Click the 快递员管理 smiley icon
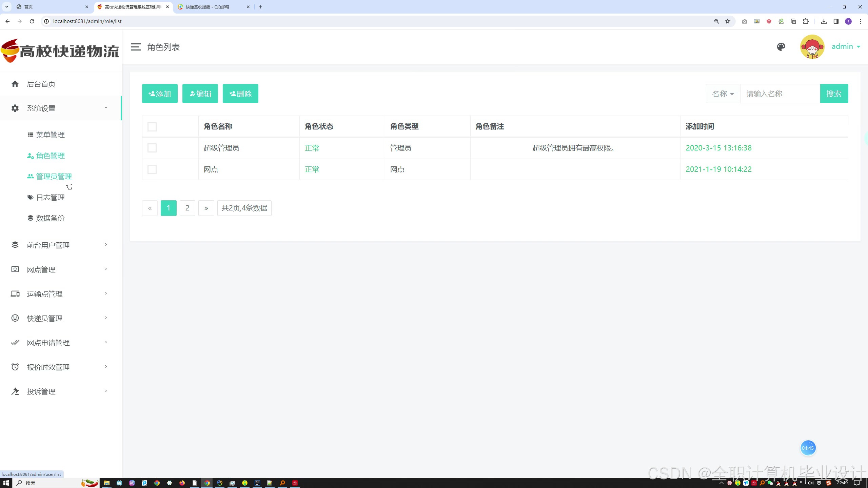Viewport: 868px width, 488px height. pos(15,318)
